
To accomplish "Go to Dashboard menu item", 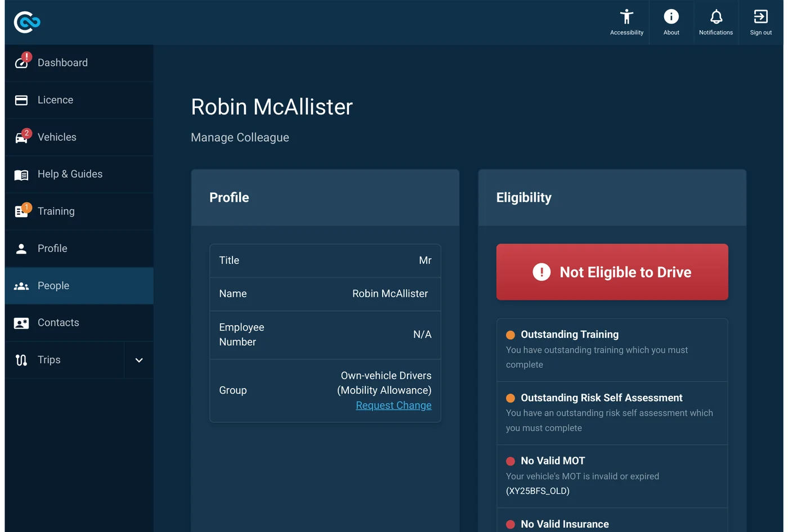I will (79, 63).
